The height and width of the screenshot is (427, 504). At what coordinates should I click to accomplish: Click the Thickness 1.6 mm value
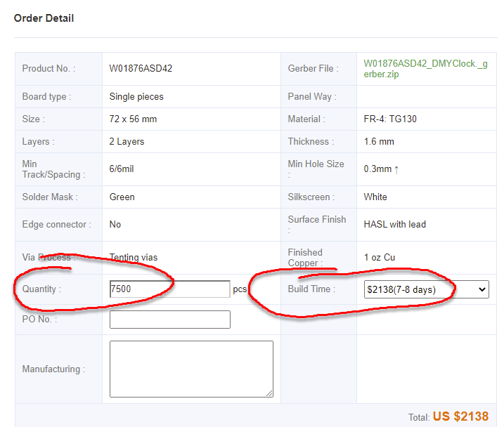click(x=379, y=142)
